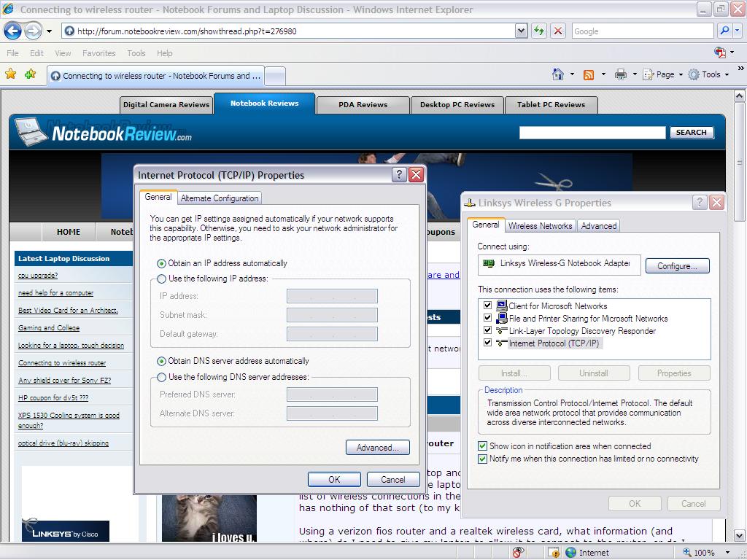
Task: Click the red icon at the menu bar's right end
Action: tap(720, 52)
